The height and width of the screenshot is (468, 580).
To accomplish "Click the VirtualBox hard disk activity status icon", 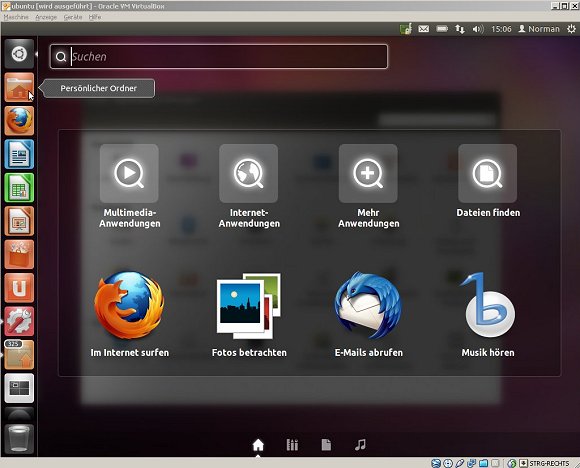I will [436, 463].
